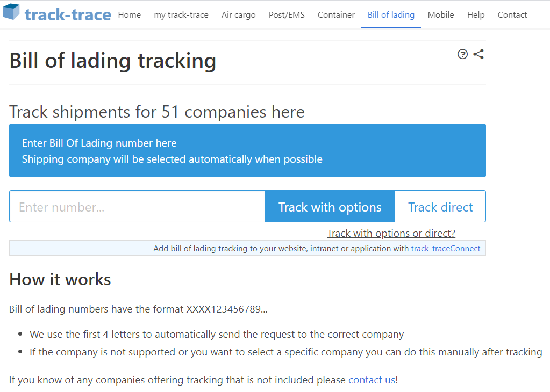The image size is (550, 392).
Task: Click the 'We use the first 4 letters' bullet
Action: pos(217,334)
